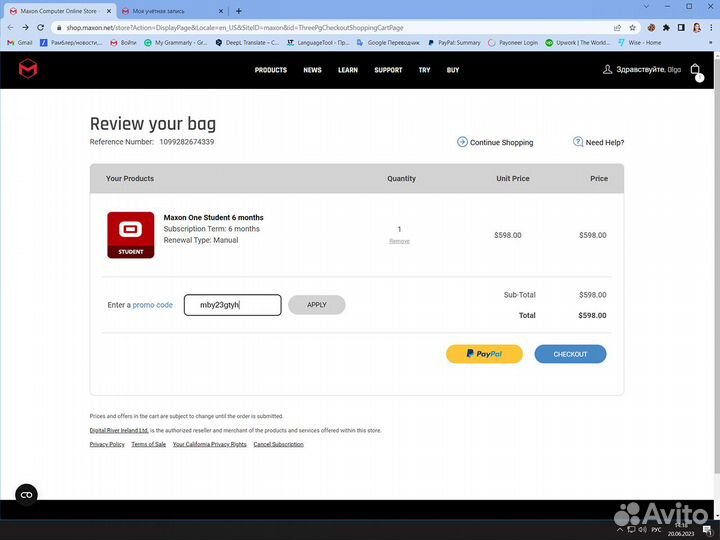Click the Need Help question mark icon
Image resolution: width=720 pixels, height=540 pixels.
click(578, 142)
